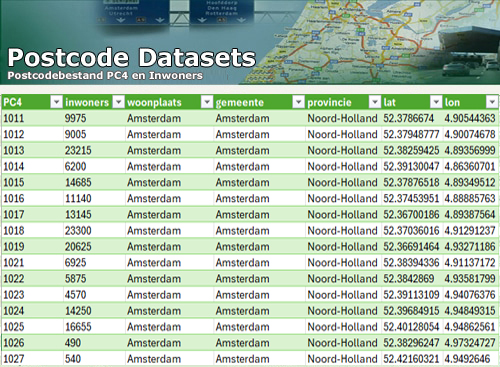
Task: Select longitude cell 4.93581799
Action: 470,278
